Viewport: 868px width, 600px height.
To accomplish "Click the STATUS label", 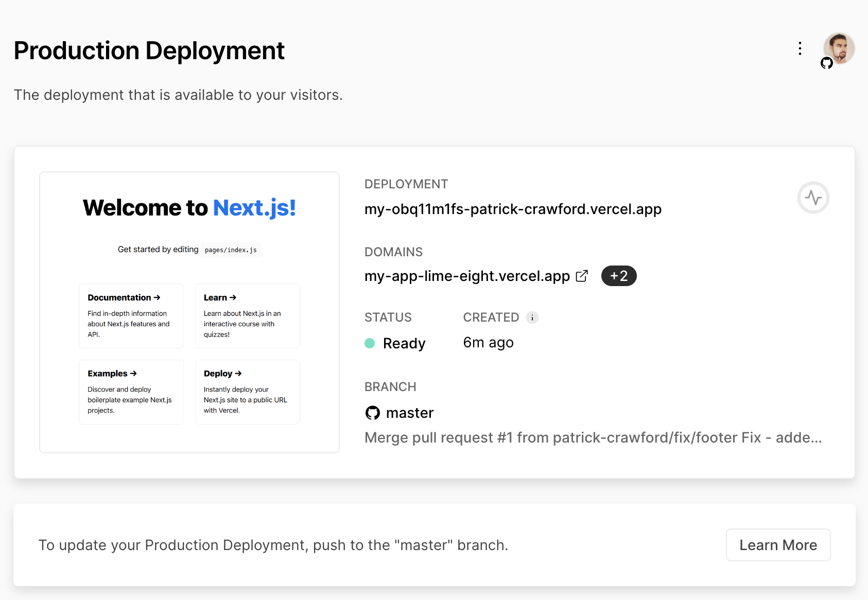I will click(388, 317).
